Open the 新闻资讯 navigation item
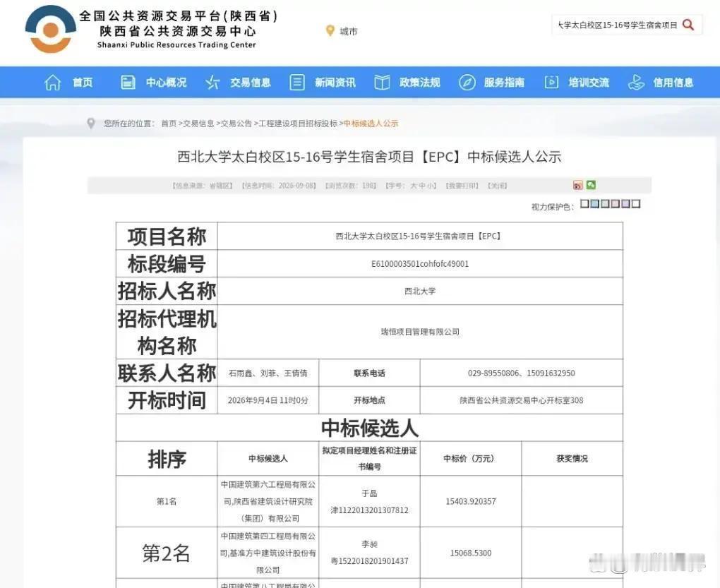This screenshot has height=588, width=720. 335,83
